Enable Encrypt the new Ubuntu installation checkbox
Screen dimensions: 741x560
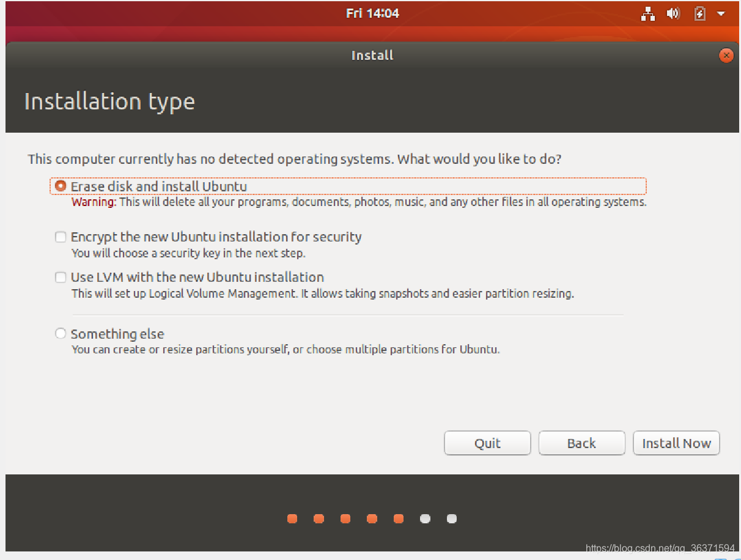pyautogui.click(x=61, y=237)
